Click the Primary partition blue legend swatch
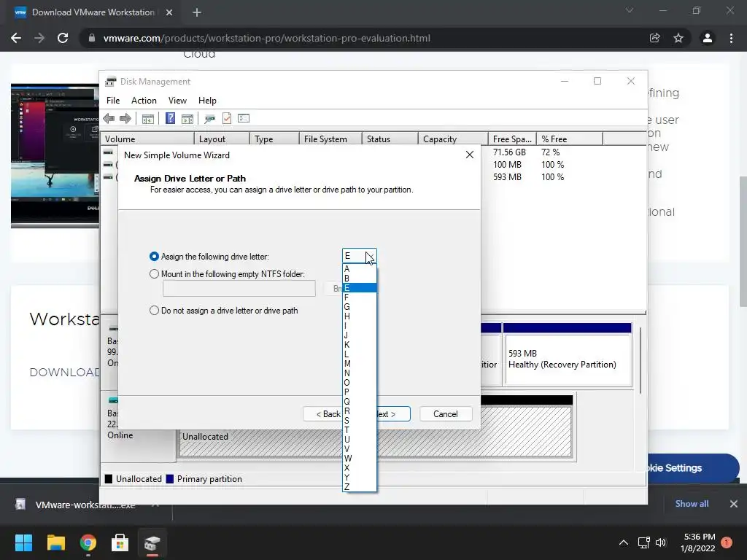 point(169,479)
